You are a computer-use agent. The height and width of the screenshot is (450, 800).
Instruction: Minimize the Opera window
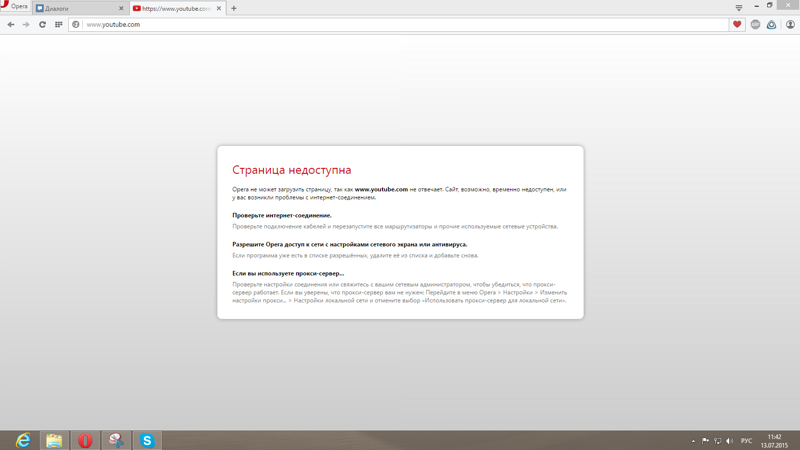(756, 6)
